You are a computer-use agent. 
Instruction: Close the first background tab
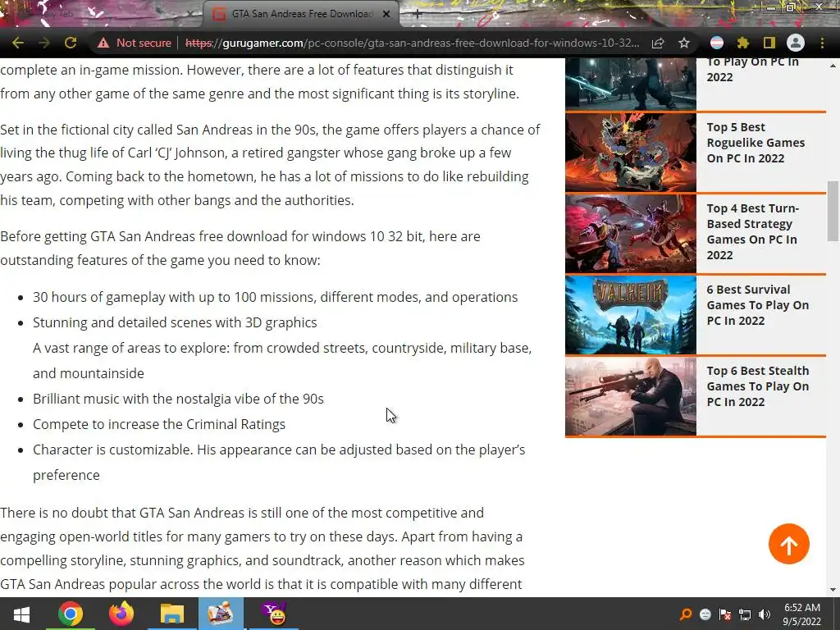click(x=190, y=14)
